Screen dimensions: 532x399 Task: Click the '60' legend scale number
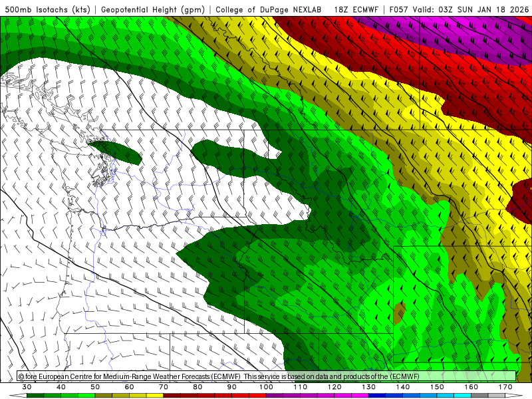click(129, 387)
